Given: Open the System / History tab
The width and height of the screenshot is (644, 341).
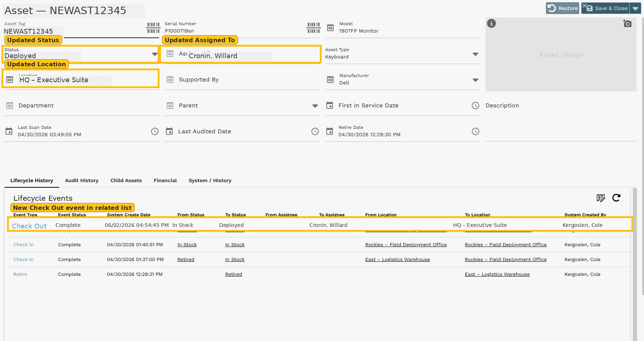Looking at the screenshot, I should (210, 181).
